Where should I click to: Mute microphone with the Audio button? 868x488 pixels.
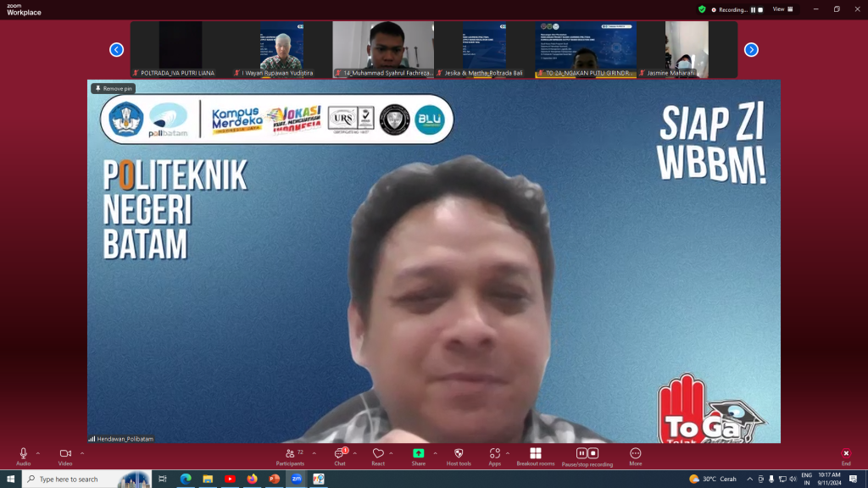coord(24,455)
